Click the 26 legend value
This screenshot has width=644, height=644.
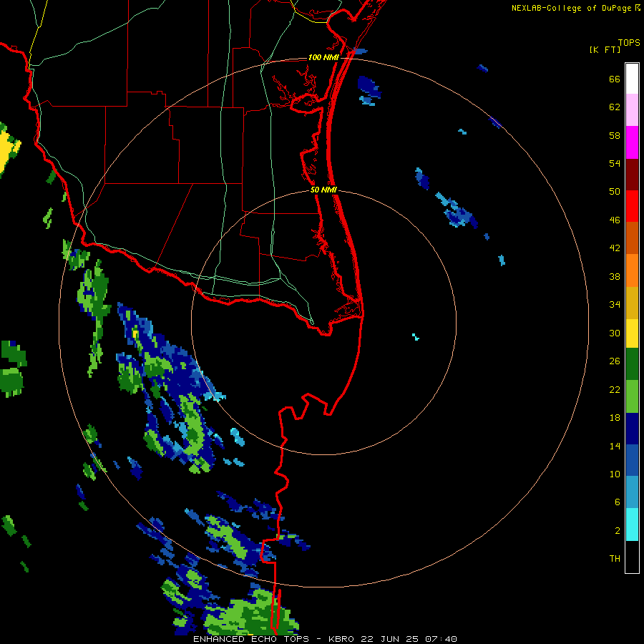click(x=615, y=361)
